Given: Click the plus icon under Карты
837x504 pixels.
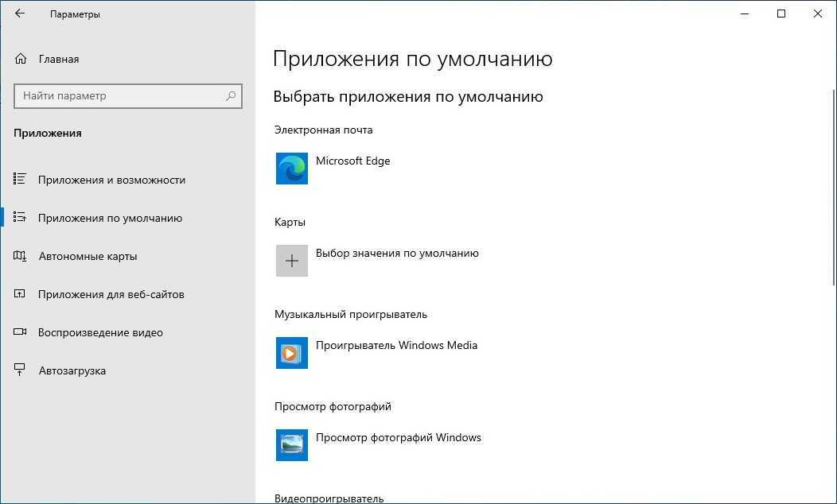Looking at the screenshot, I should click(292, 261).
